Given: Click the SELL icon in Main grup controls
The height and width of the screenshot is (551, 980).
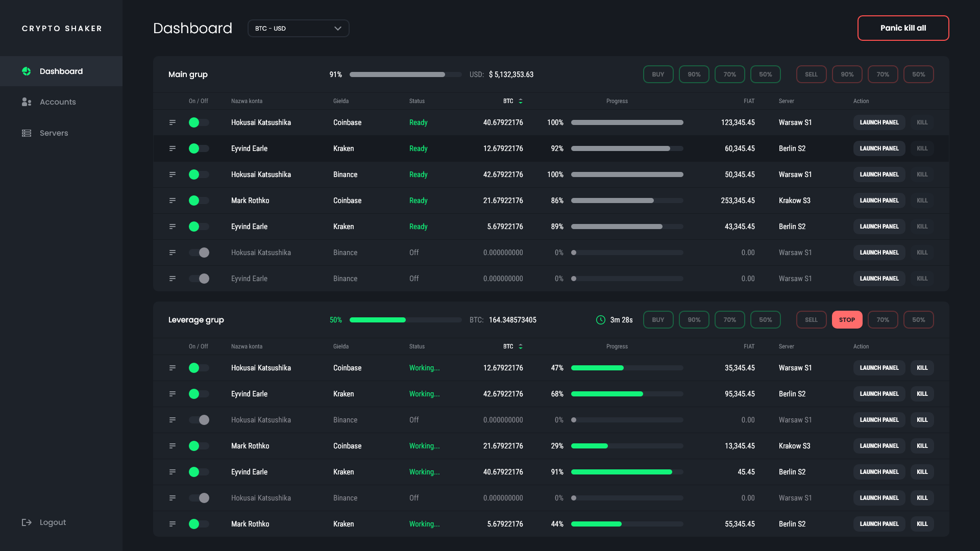Looking at the screenshot, I should (x=811, y=74).
